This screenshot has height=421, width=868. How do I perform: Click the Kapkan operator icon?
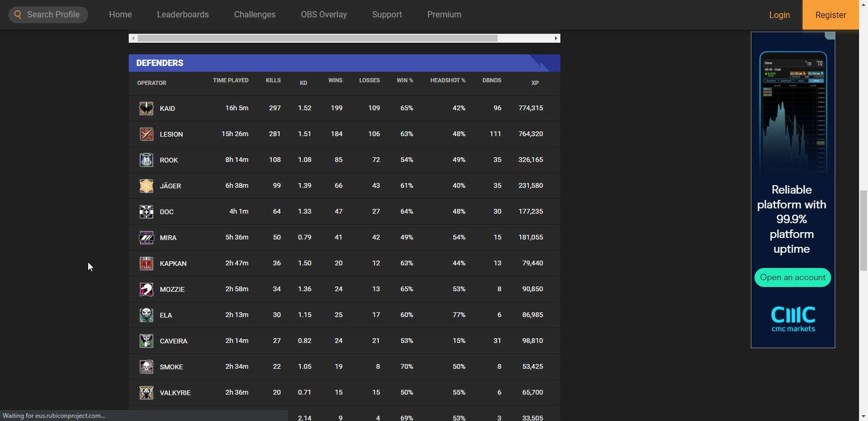pyautogui.click(x=146, y=263)
